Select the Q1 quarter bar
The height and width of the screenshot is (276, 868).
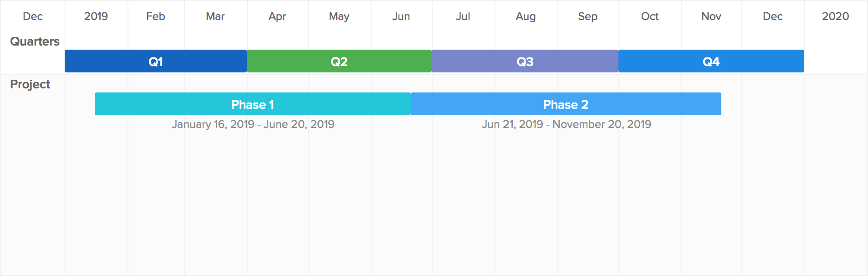click(x=156, y=61)
